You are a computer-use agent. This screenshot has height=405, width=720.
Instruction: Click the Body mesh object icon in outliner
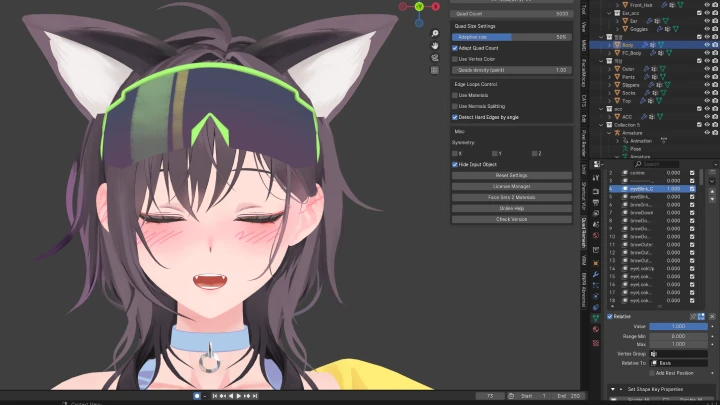(617, 45)
